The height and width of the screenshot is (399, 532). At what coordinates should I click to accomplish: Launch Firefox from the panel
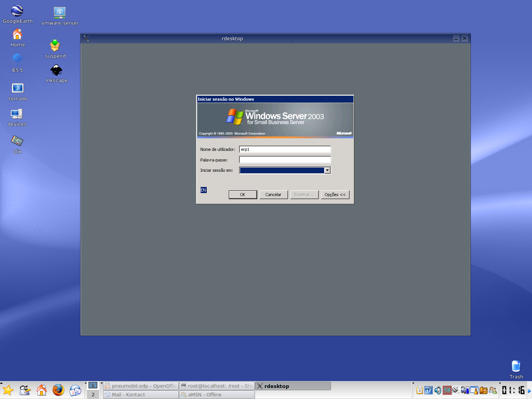(58, 390)
